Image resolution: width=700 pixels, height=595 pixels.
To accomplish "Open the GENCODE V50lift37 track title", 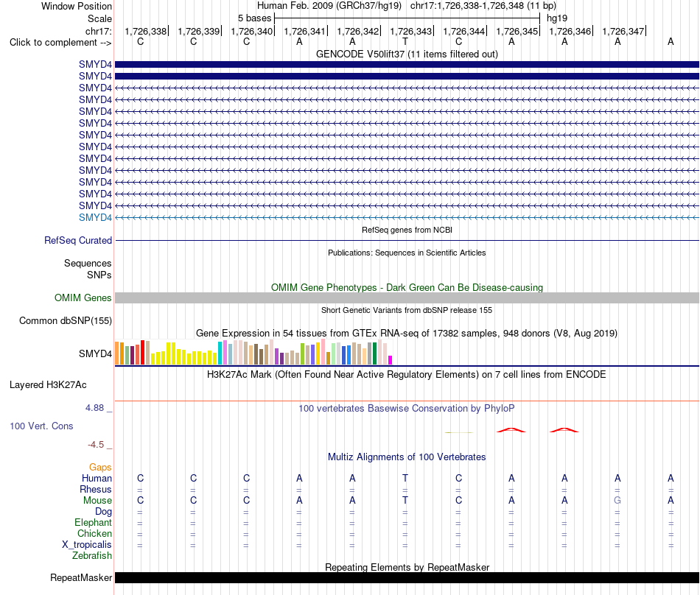I will click(x=407, y=54).
